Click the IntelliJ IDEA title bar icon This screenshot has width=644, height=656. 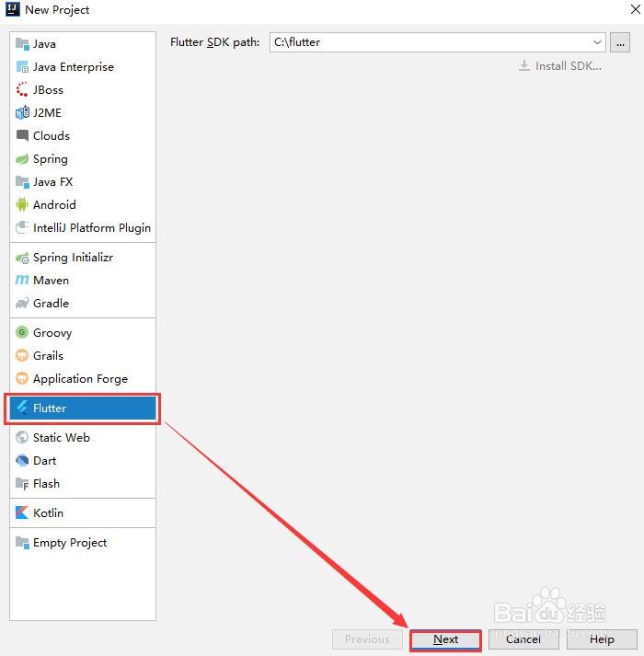[13, 9]
